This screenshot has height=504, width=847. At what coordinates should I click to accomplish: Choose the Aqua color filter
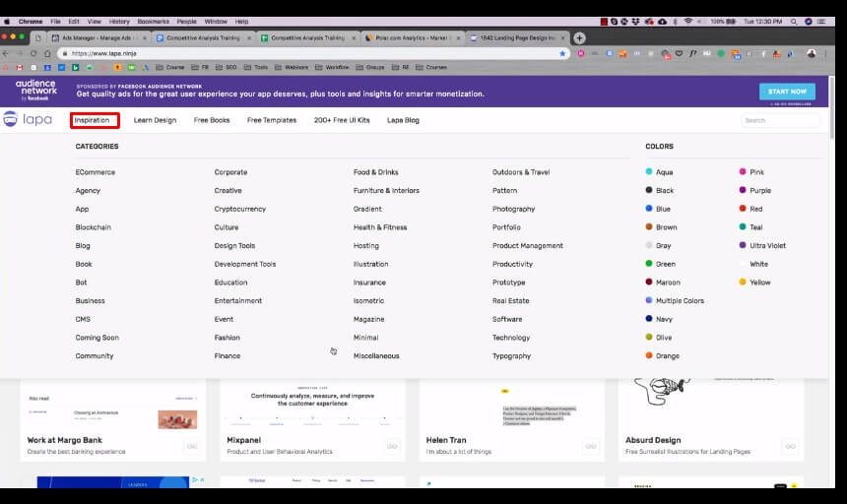tap(659, 172)
